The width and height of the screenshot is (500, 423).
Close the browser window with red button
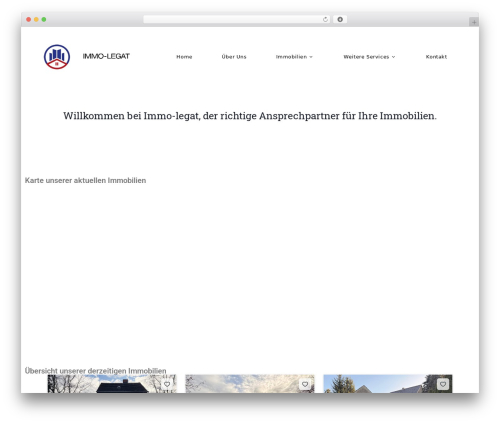29,20
